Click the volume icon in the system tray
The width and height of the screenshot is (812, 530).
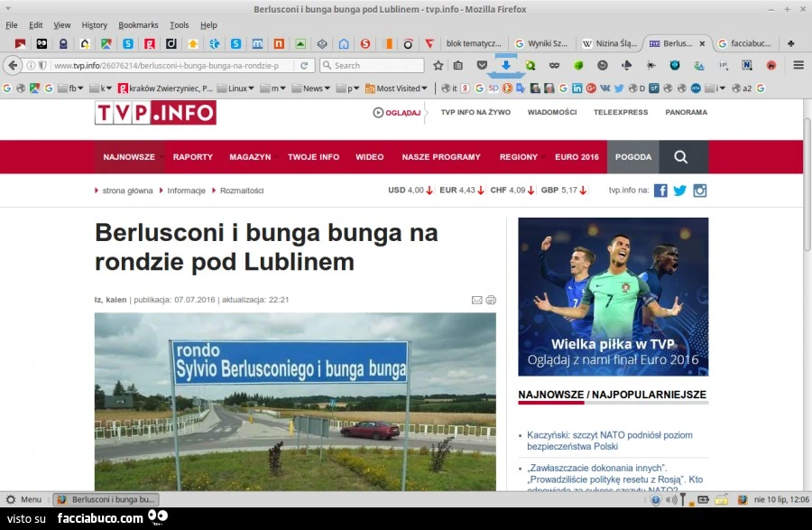click(x=671, y=500)
